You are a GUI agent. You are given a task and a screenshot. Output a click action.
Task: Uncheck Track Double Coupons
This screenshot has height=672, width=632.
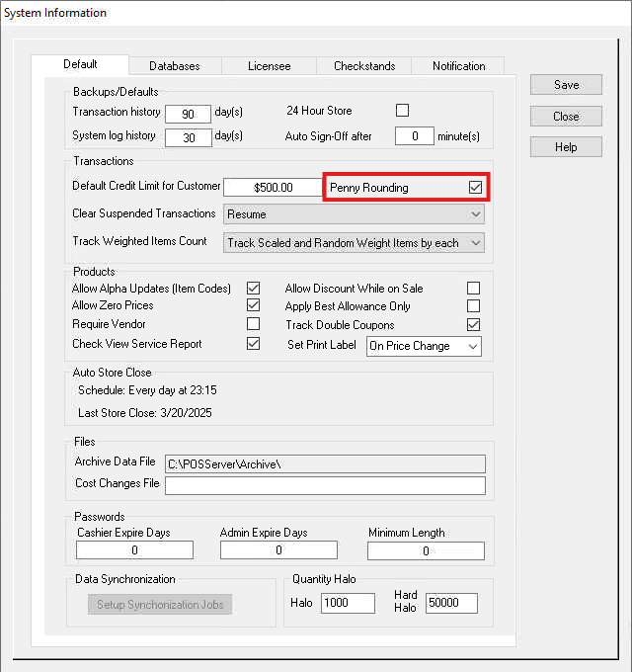coord(474,324)
